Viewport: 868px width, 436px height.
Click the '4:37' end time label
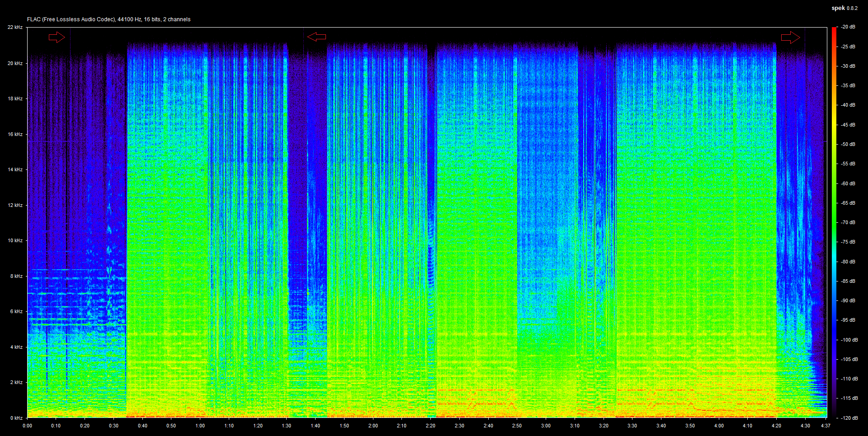[826, 426]
